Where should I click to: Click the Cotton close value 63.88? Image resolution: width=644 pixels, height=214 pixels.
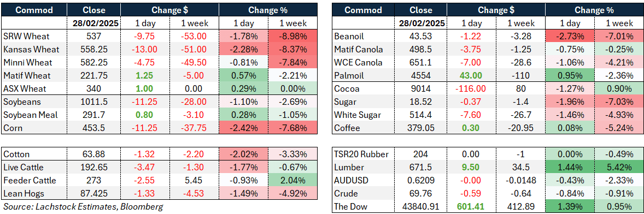(93, 154)
